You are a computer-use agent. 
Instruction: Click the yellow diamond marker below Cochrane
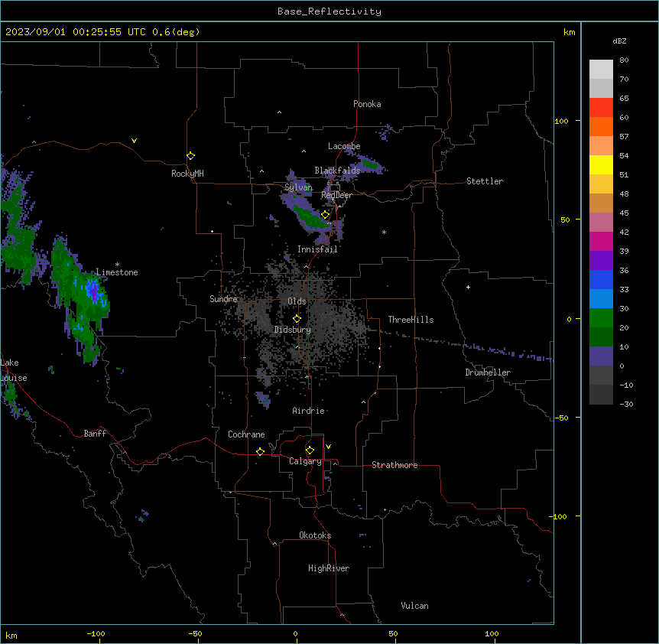tap(260, 451)
